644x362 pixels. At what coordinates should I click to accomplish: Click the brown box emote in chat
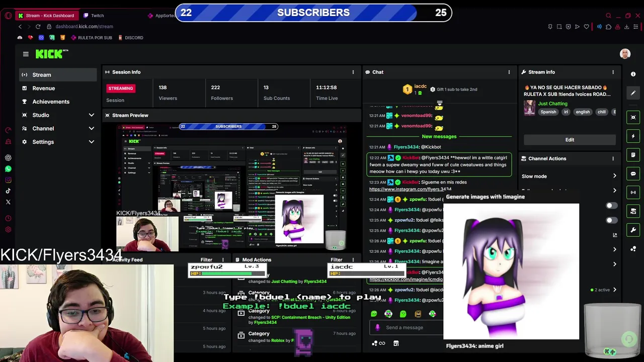[x=418, y=314]
